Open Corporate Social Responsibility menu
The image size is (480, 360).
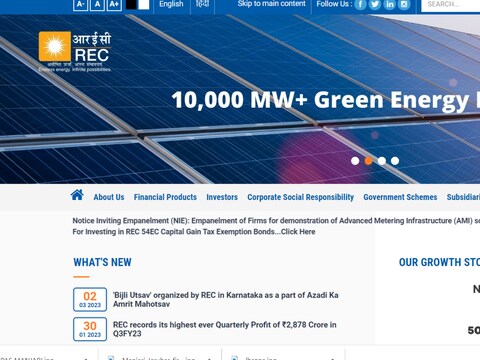tap(300, 197)
